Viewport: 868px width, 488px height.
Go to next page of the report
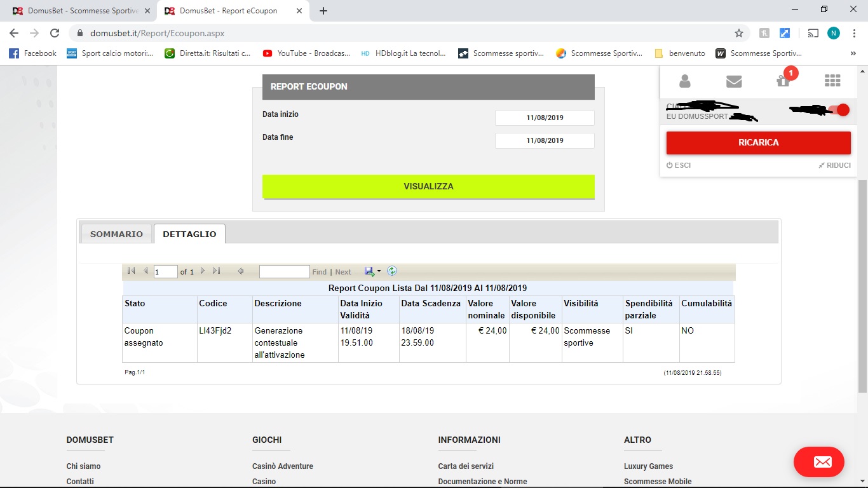[203, 271]
